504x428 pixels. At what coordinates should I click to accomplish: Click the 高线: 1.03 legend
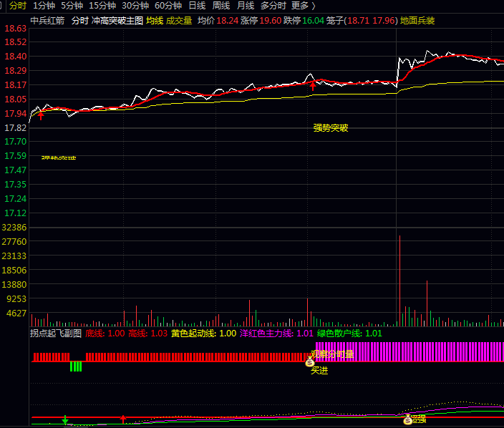click(x=148, y=334)
